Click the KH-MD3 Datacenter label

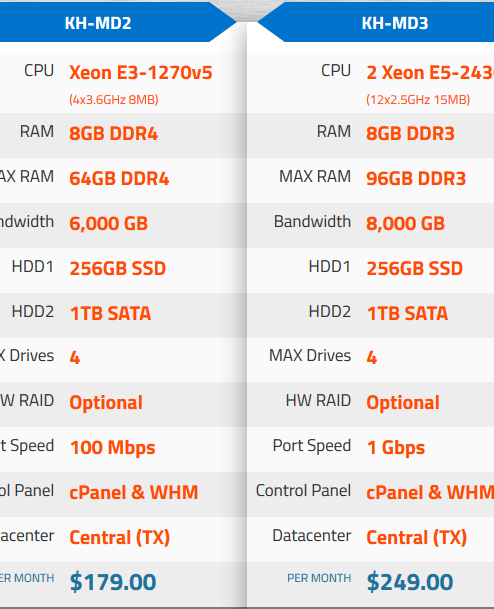(311, 536)
